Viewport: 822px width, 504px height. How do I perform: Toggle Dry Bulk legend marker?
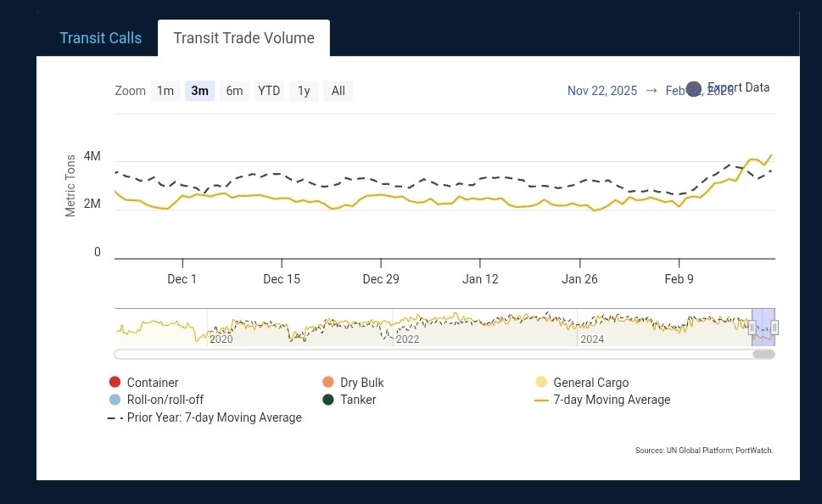point(328,382)
